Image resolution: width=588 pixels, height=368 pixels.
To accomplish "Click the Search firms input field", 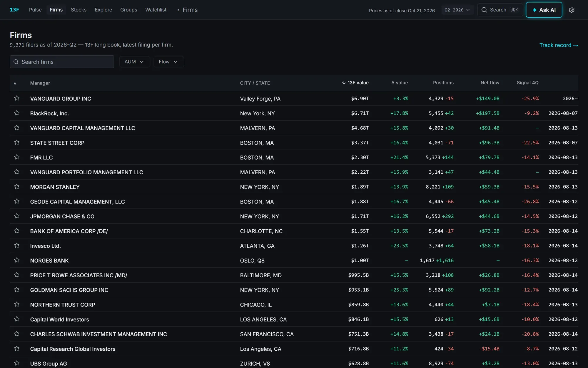I will 62,62.
